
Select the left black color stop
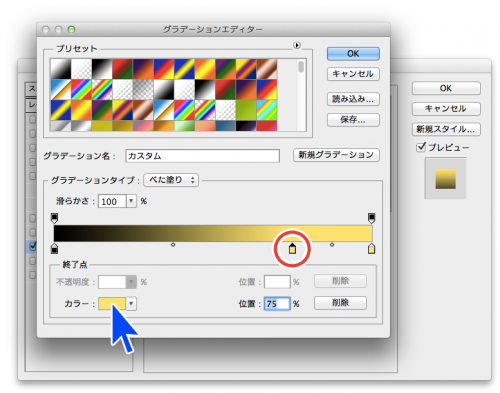(54, 248)
